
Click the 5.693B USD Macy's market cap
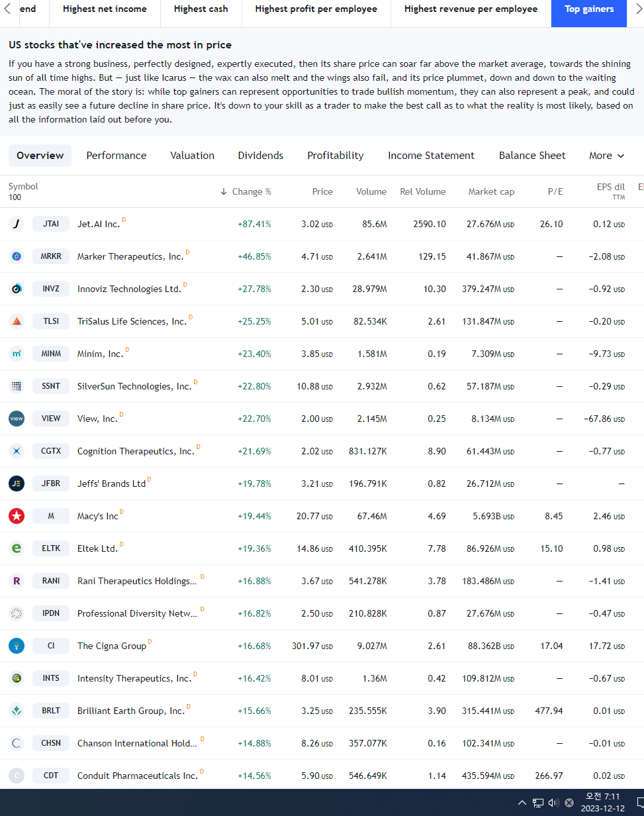pos(493,516)
